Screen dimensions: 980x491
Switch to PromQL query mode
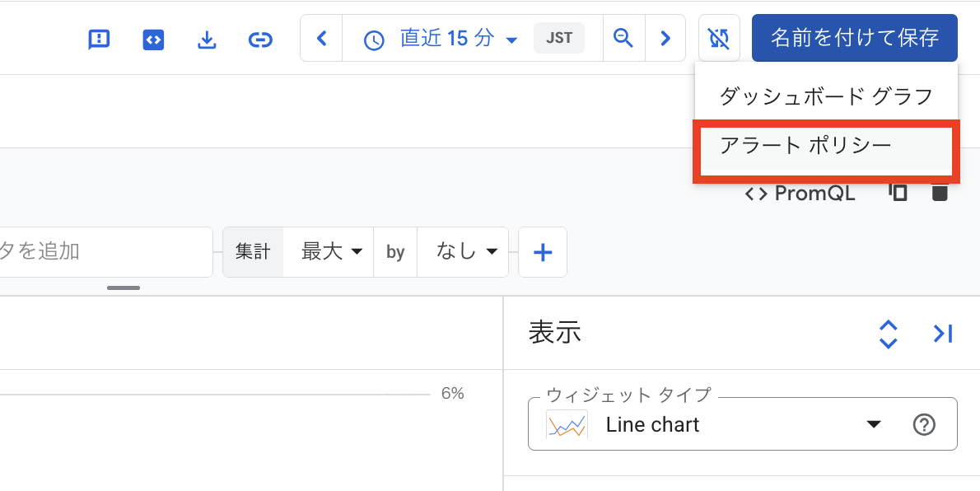point(800,193)
